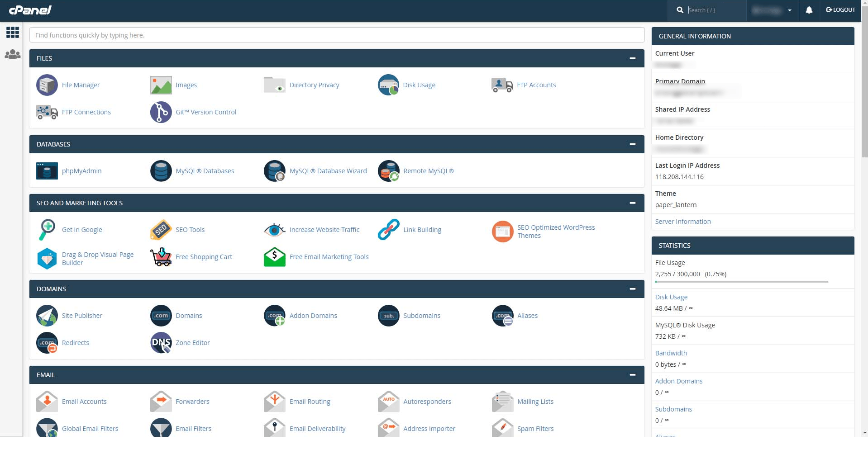
Task: Click the MySQL Database Wizard icon
Action: point(275,171)
